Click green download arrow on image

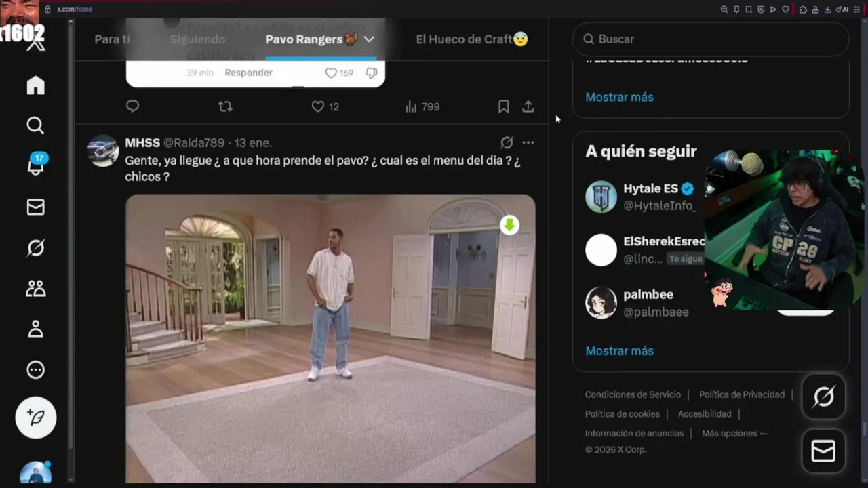tap(509, 225)
